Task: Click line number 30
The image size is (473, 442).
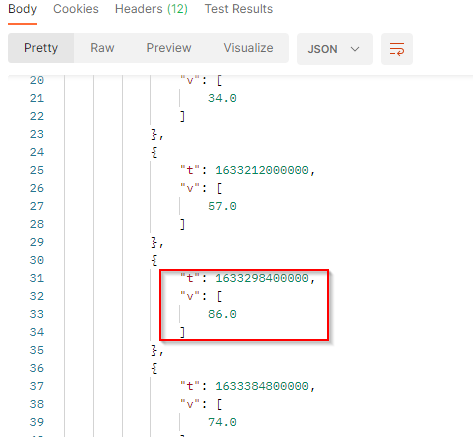Action: click(37, 260)
